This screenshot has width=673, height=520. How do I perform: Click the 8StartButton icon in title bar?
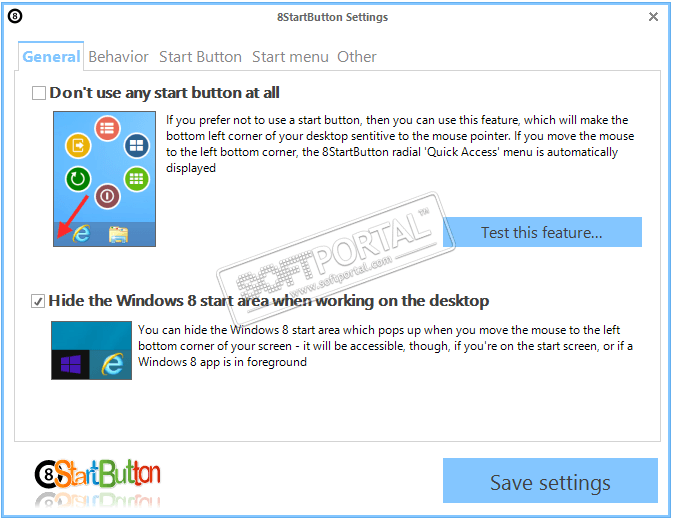click(x=15, y=16)
